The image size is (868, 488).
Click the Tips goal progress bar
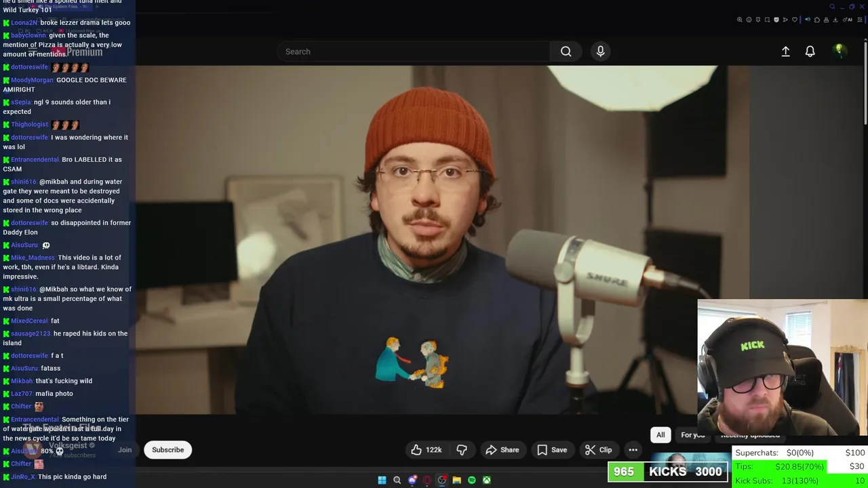click(x=800, y=466)
